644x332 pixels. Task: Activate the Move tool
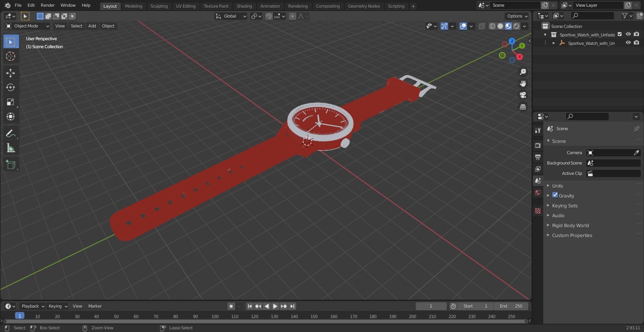pyautogui.click(x=10, y=73)
